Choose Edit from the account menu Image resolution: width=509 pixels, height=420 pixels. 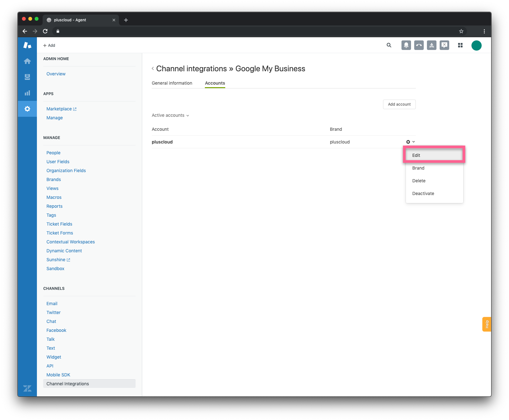[x=434, y=155]
